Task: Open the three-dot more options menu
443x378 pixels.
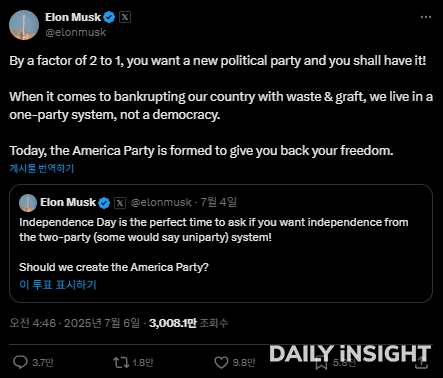Action: click(426, 17)
